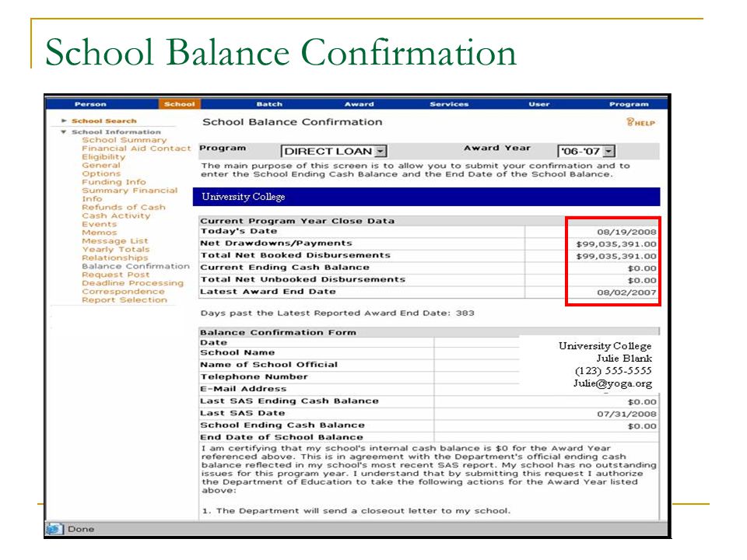The image size is (747, 560).
Task: Open the Report Selection link
Action: click(124, 300)
